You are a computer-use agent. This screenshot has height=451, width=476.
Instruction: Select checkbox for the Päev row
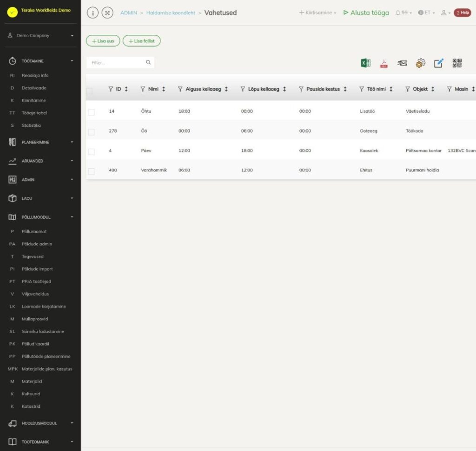(91, 151)
